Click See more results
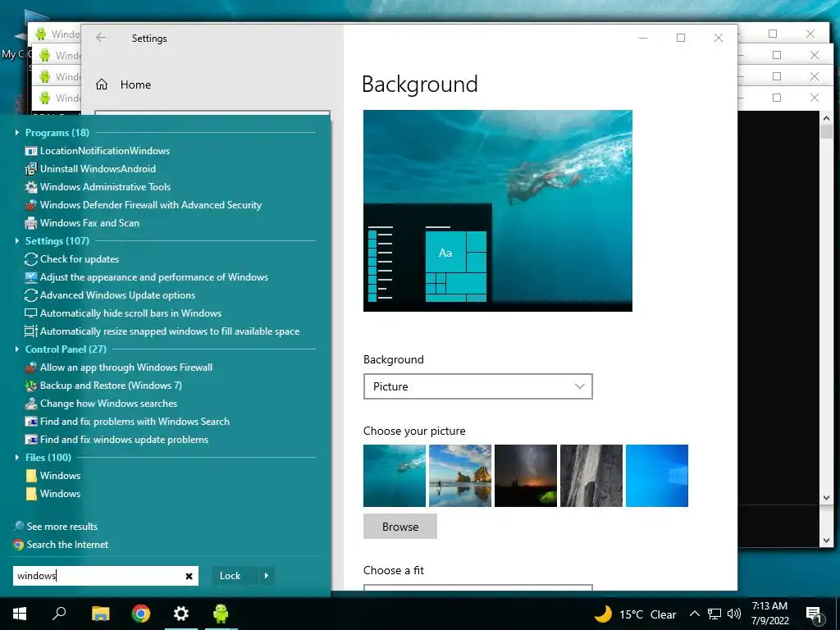The image size is (840, 630). [56, 527]
